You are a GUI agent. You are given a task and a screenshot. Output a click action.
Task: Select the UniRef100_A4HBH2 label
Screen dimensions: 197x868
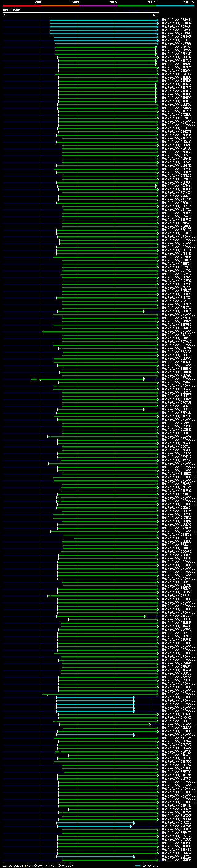pyautogui.click(x=177, y=64)
